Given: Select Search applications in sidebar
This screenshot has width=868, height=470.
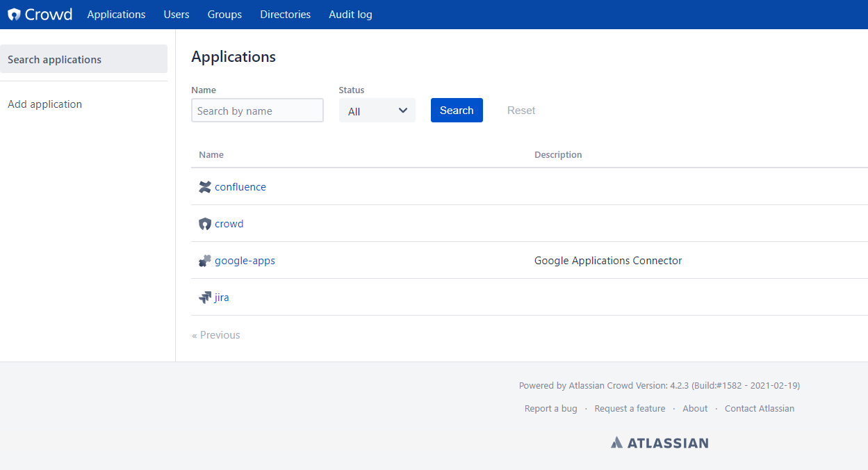Looking at the screenshot, I should [x=83, y=59].
